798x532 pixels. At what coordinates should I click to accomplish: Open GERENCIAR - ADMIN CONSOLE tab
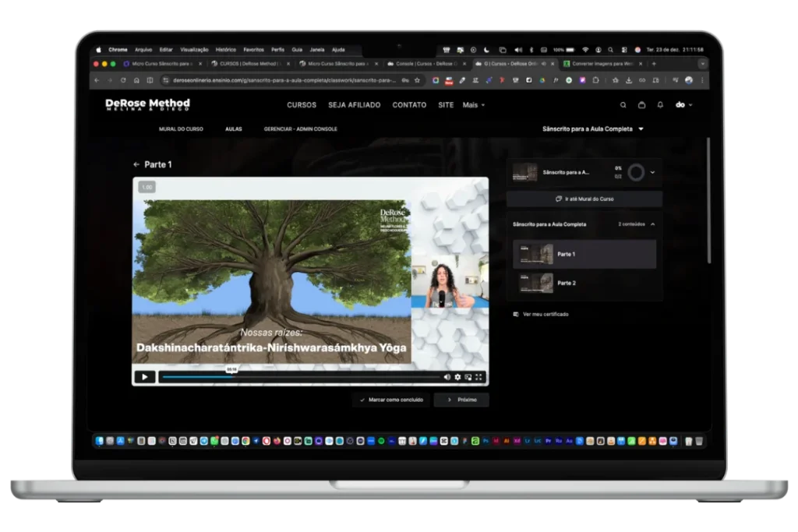pyautogui.click(x=300, y=129)
